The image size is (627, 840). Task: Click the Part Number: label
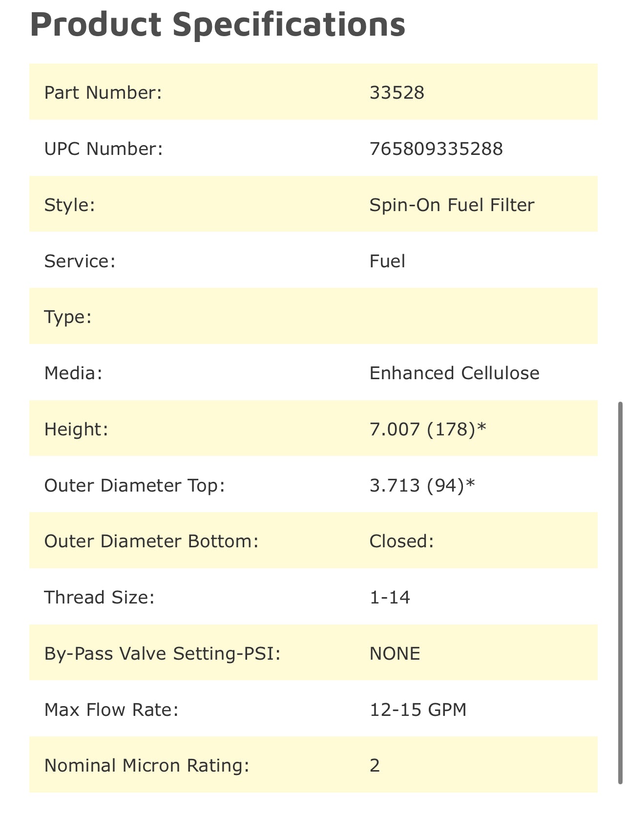point(103,92)
